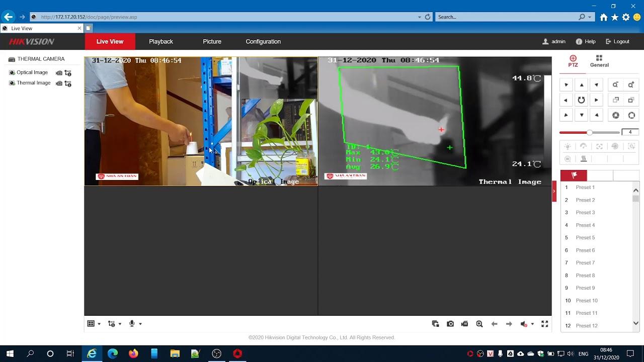Screen dimensions: 644x362
Task: Toggle the heat/defog icon
Action: tap(584, 159)
